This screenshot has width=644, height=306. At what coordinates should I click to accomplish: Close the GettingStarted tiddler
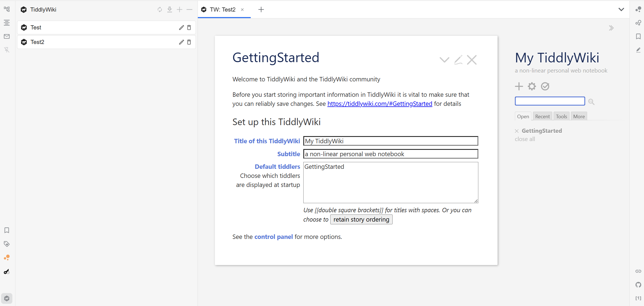[472, 60]
